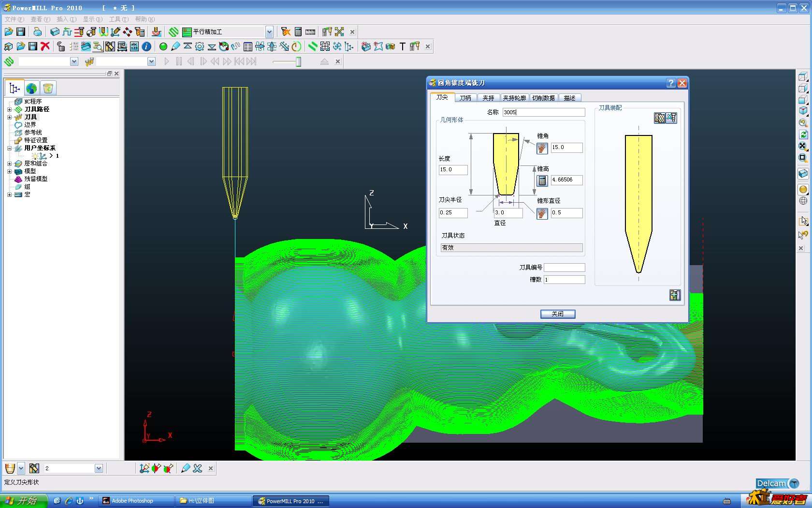812x508 pixels.
Task: Switch to the globe browser tab
Action: (x=31, y=89)
